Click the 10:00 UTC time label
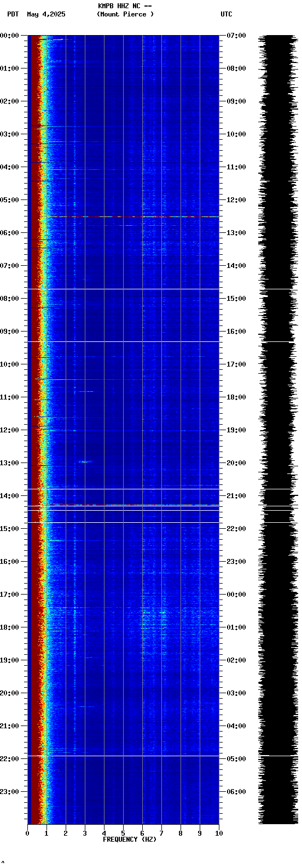Screen dimensions: 302x868 236,134
